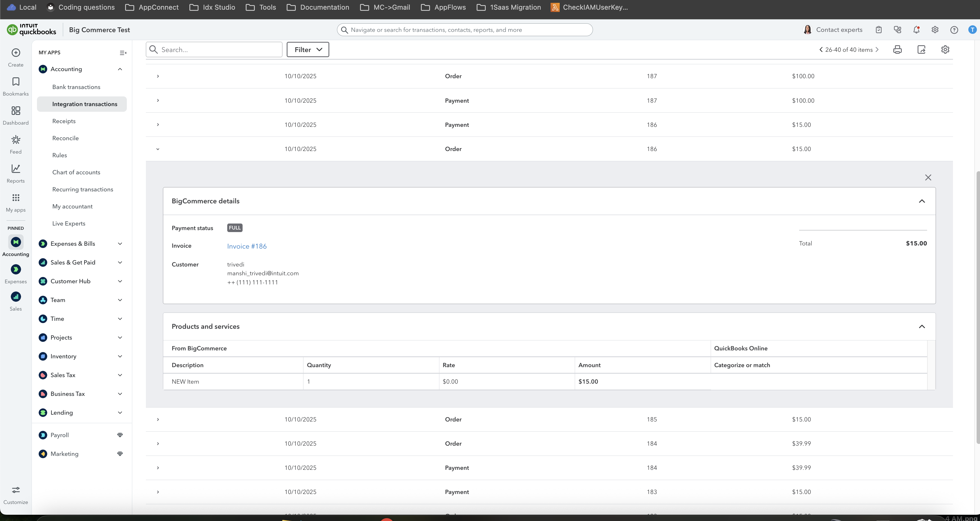The width and height of the screenshot is (980, 521).
Task: Open table settings gear icon
Action: pos(945,49)
